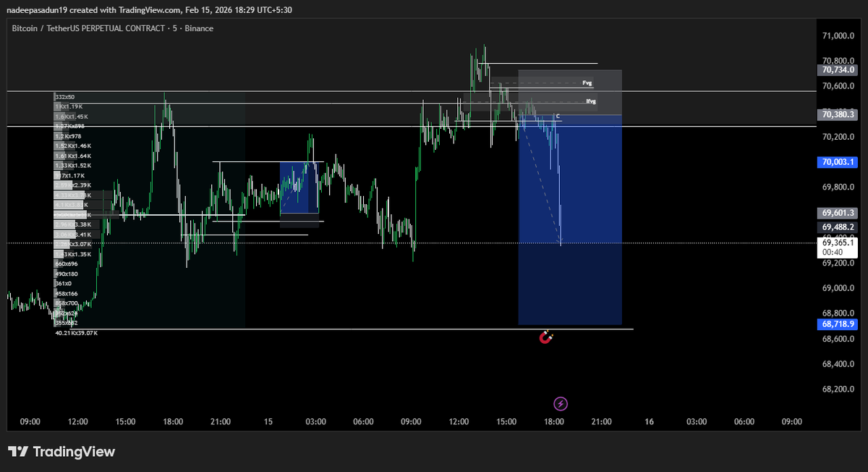
Task: Click the 40.21Kx39.07K volume total label
Action: (76, 333)
